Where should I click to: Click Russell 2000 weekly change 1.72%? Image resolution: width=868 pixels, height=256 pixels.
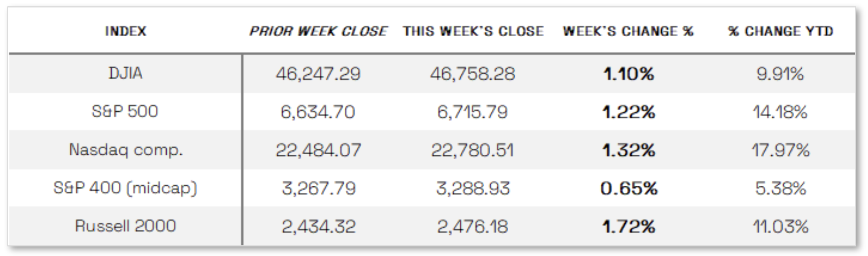(628, 227)
